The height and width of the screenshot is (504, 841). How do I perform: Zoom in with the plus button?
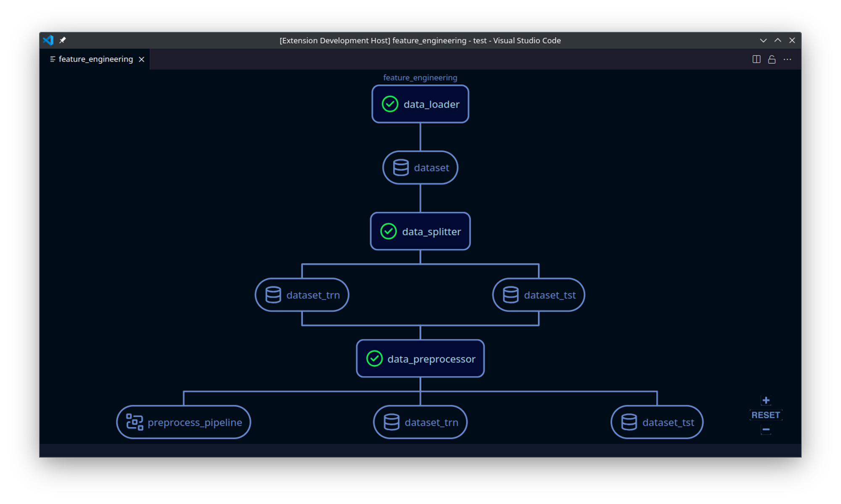766,400
